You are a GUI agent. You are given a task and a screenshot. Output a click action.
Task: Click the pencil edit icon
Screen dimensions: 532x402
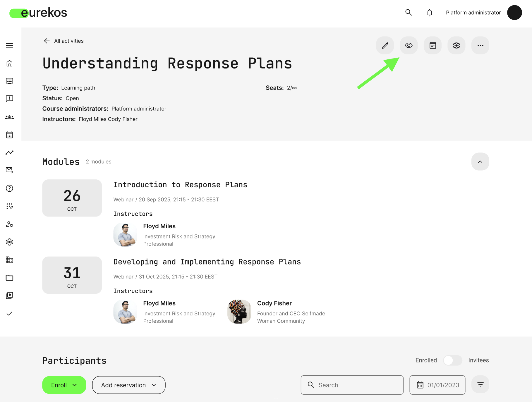click(x=385, y=45)
